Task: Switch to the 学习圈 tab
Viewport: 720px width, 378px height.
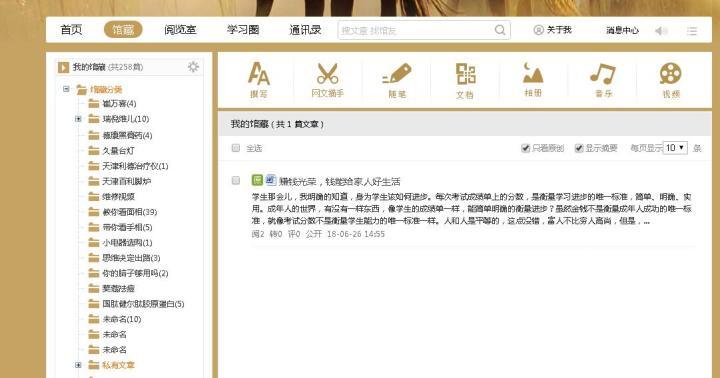Action: point(243,30)
